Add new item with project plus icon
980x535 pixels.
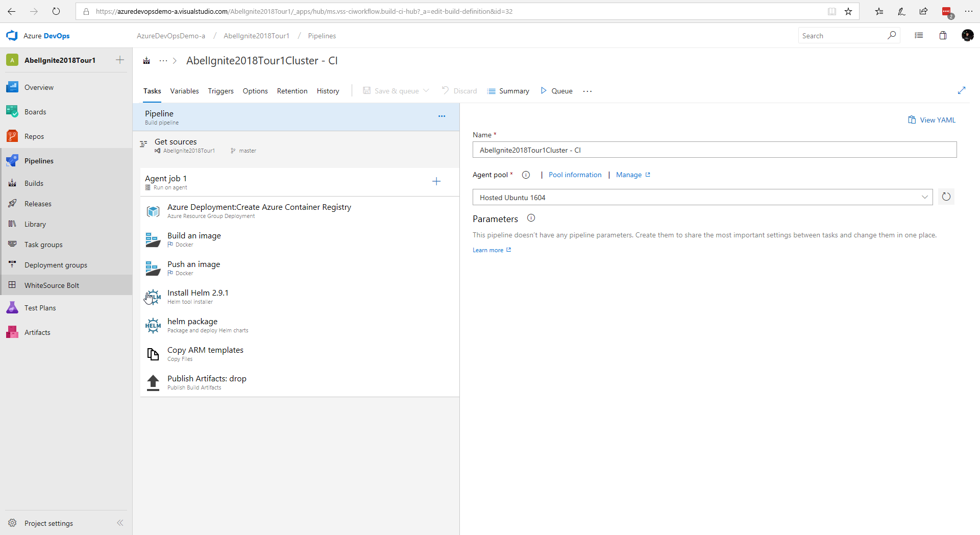coord(120,60)
